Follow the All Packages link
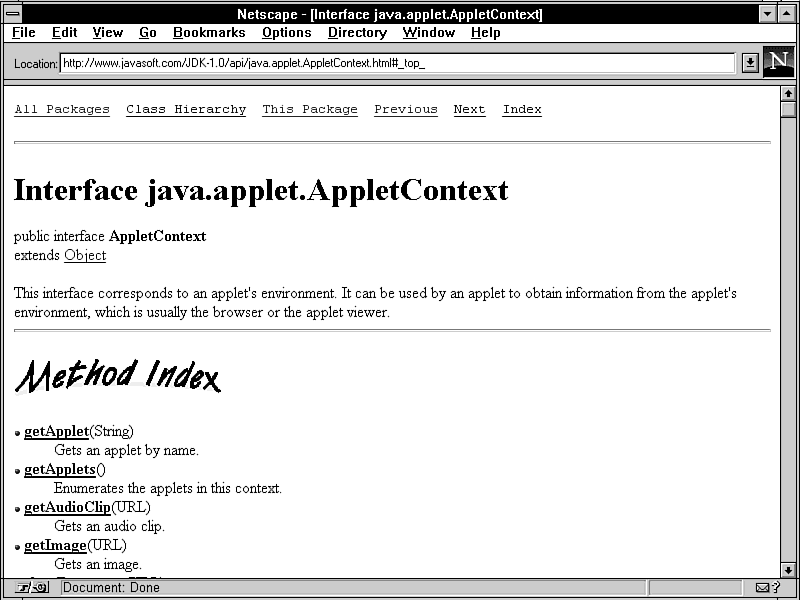Screen dimensions: 800x600 point(62,110)
